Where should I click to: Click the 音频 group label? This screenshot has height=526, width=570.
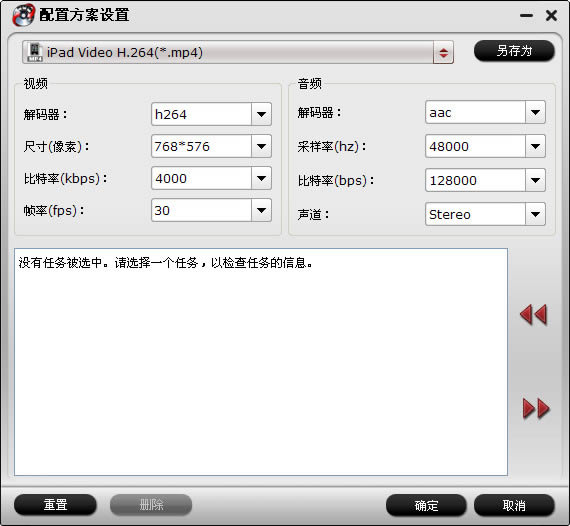309,84
